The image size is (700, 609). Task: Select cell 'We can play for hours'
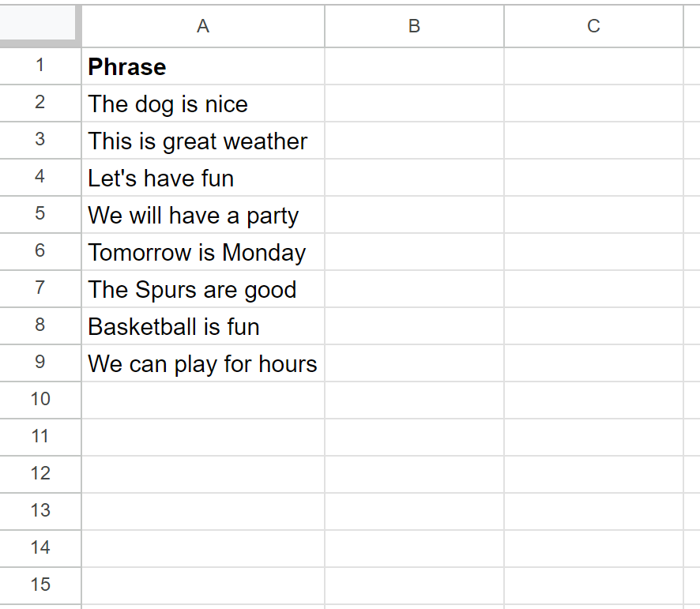(203, 363)
